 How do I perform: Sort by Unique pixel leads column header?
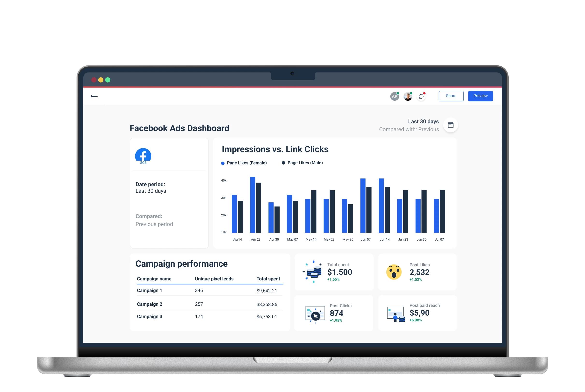point(214,279)
